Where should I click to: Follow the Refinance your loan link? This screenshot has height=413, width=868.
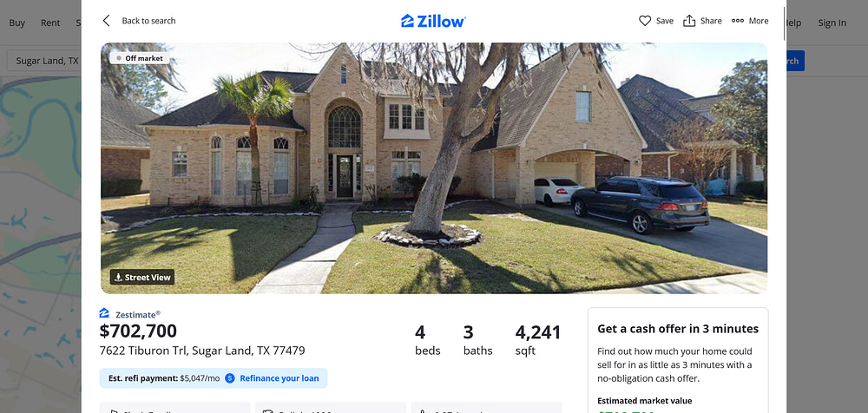click(x=279, y=378)
